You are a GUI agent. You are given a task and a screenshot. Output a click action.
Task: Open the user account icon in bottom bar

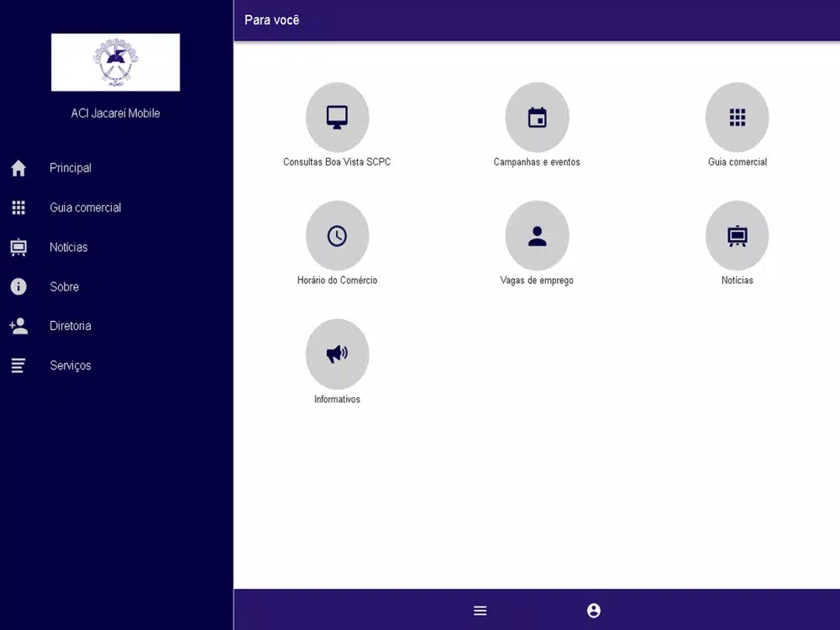tap(594, 610)
